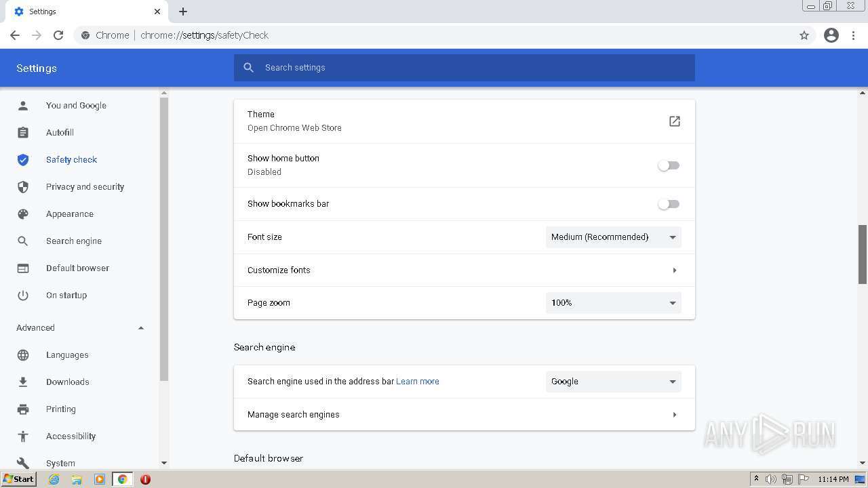Select Default browser in sidebar
This screenshot has width=868, height=488.
coord(77,268)
